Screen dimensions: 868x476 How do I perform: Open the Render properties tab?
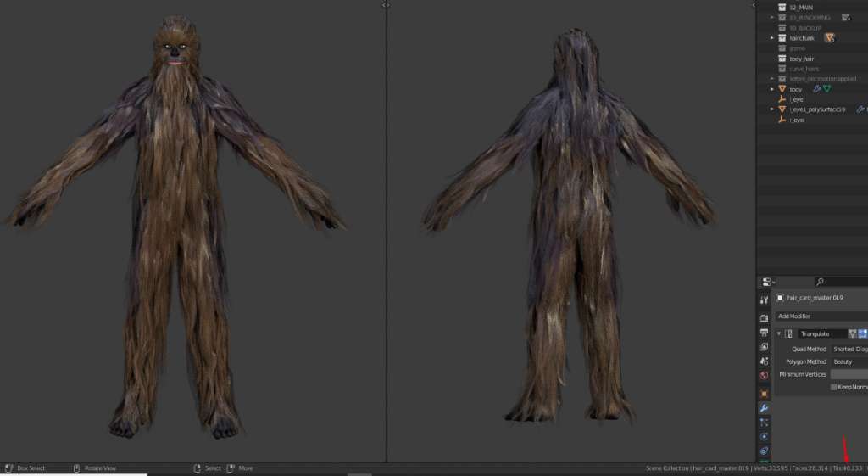pyautogui.click(x=764, y=318)
